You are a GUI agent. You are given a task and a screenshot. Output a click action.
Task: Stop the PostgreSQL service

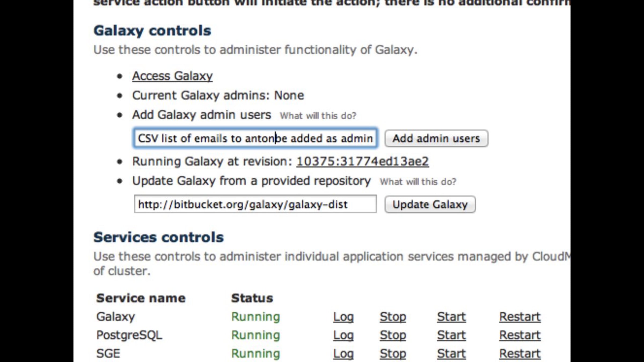click(393, 335)
